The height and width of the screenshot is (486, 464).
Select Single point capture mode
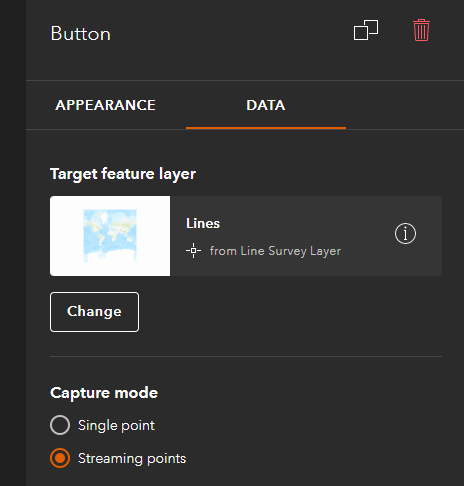(x=60, y=425)
